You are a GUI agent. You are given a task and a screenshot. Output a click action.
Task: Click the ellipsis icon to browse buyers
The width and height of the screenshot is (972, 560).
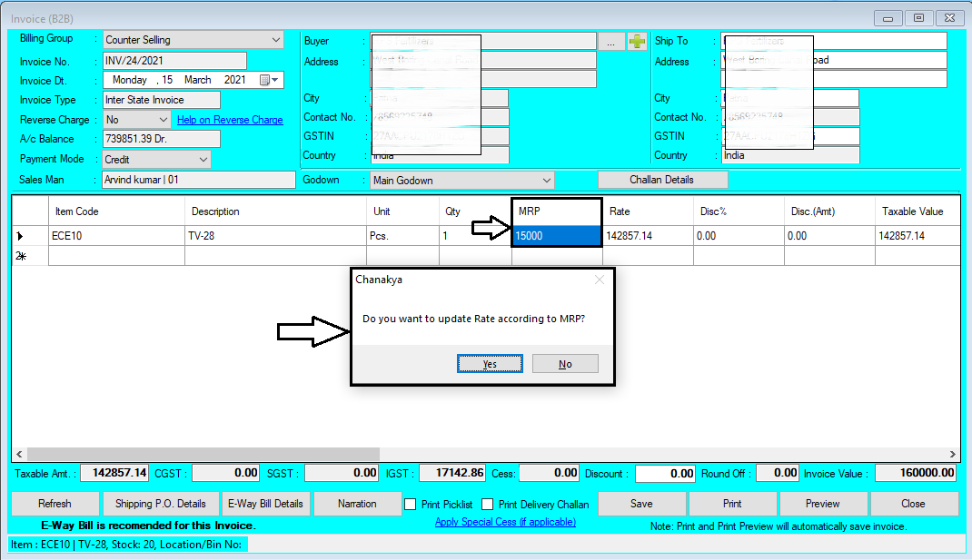[613, 40]
